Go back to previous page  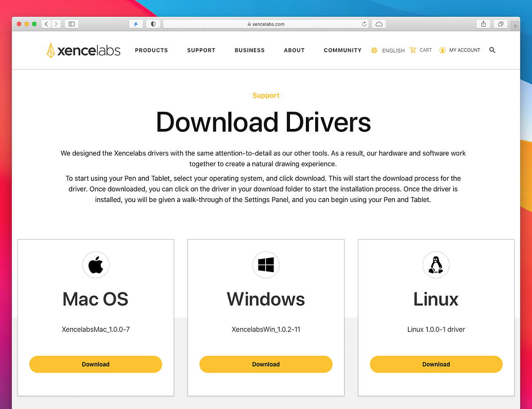tap(47, 24)
